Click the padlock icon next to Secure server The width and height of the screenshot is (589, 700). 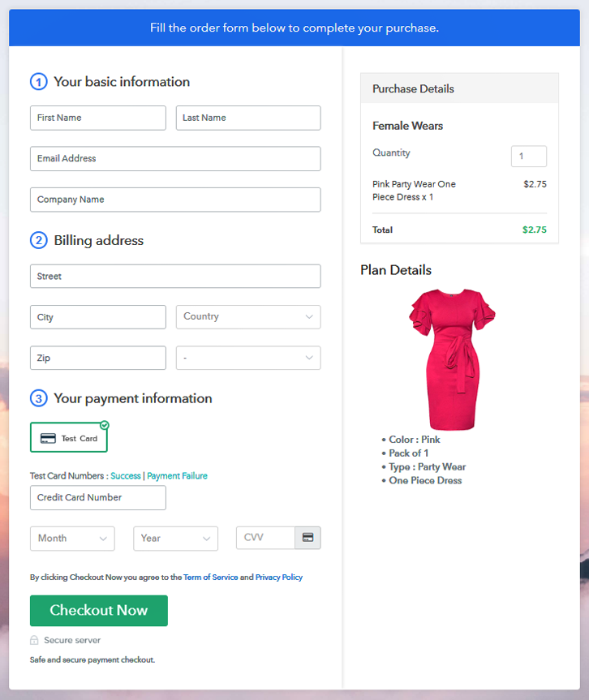point(34,641)
